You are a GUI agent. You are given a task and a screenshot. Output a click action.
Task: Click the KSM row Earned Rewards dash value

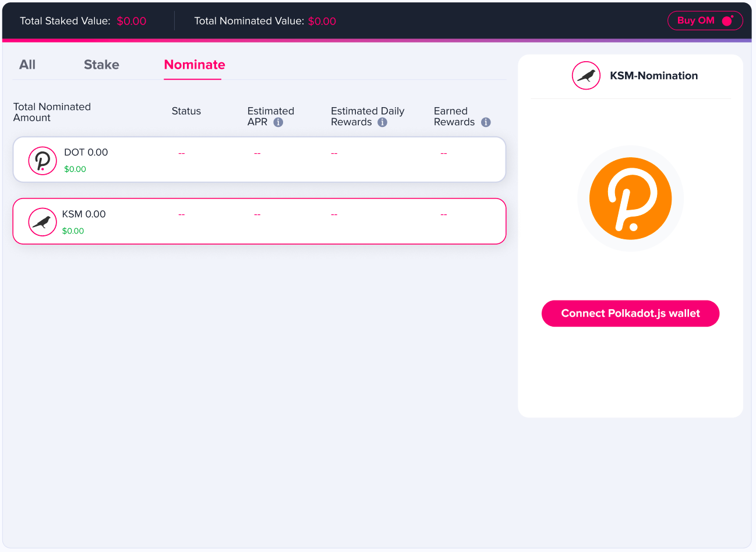tap(444, 215)
